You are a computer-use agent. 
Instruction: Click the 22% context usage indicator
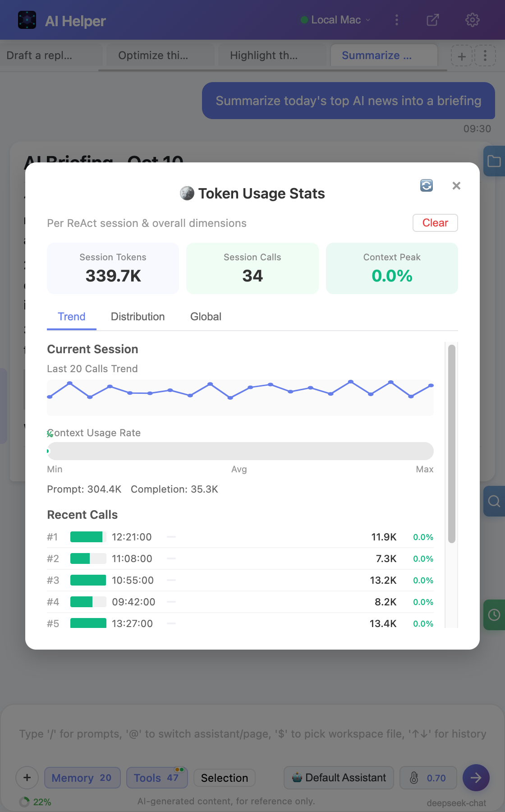(35, 802)
